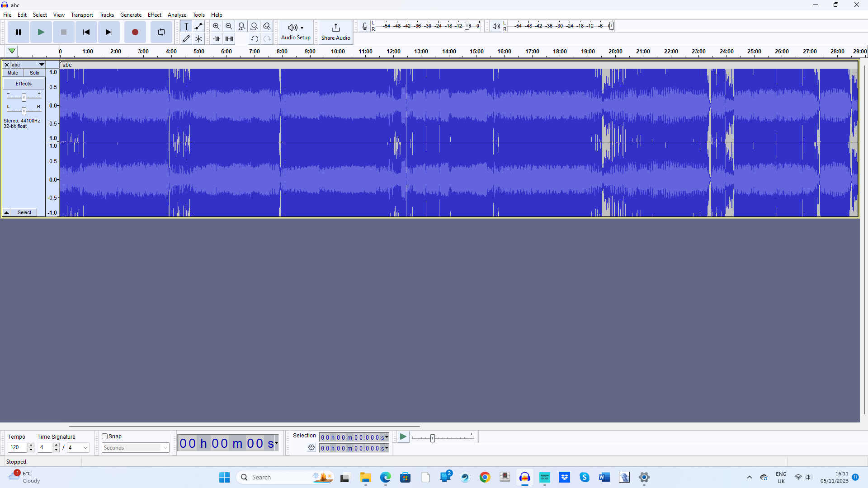This screenshot has width=868, height=488.
Task: Open the Effect menu
Action: pyautogui.click(x=154, y=15)
